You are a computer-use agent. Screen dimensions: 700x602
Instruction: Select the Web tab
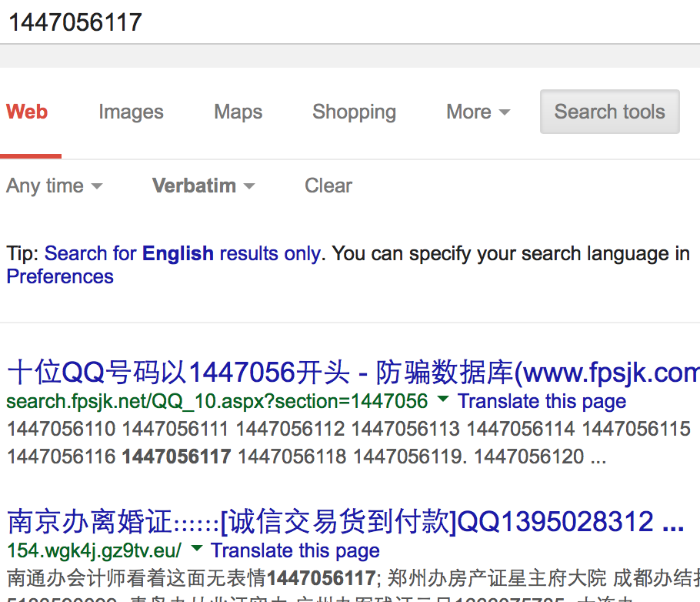(x=28, y=112)
